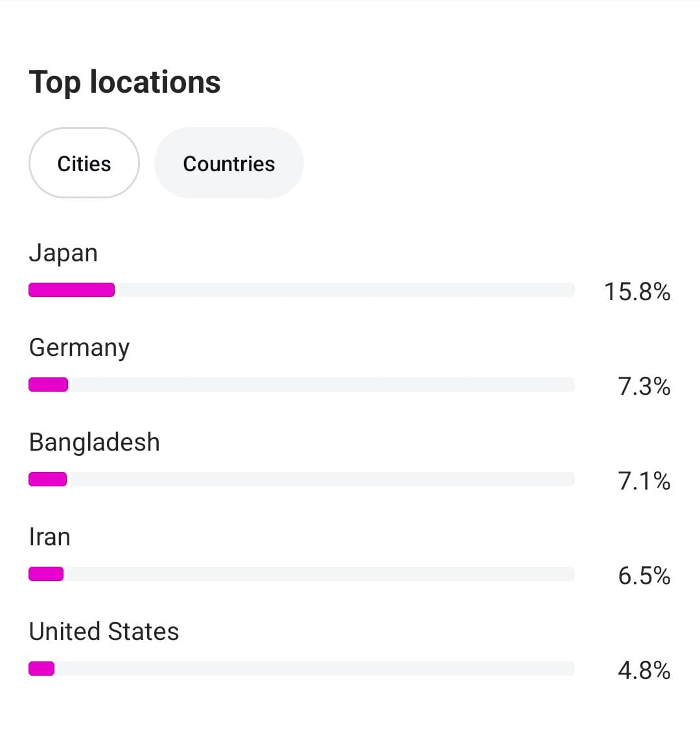Click the Germany pink progress bar
Image resolution: width=700 pixels, height=747 pixels.
pos(48,385)
